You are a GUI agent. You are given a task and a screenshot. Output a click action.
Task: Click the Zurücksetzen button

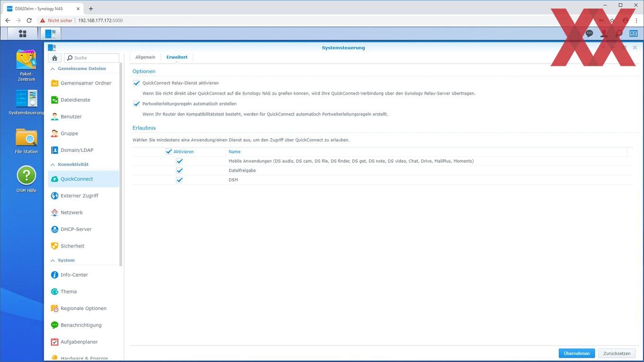coord(617,353)
